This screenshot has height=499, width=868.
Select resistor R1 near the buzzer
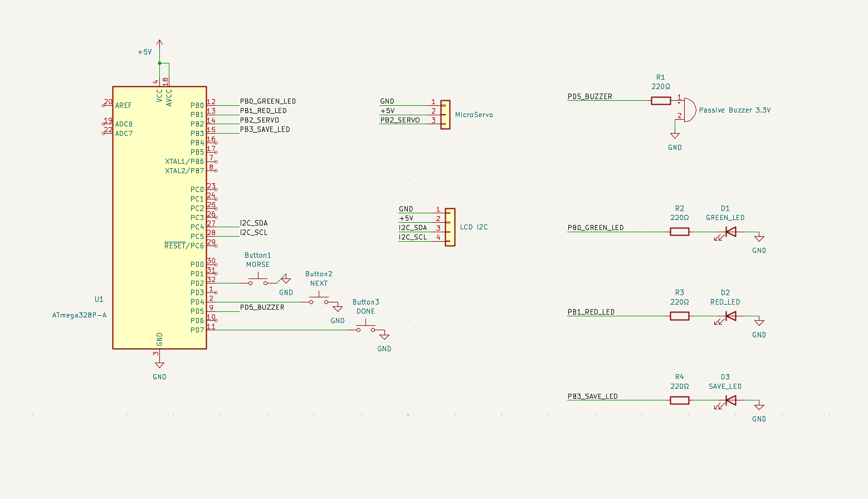point(661,101)
